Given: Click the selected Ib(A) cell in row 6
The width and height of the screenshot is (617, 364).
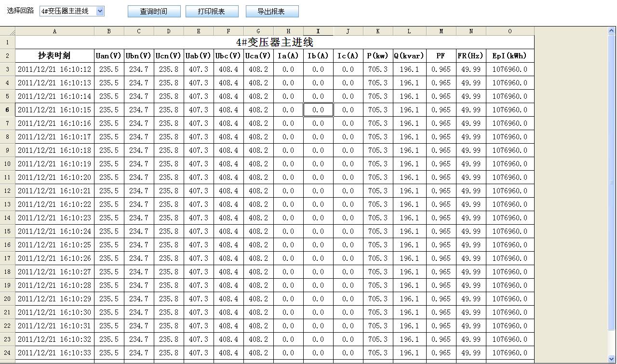Looking at the screenshot, I should 318,110.
